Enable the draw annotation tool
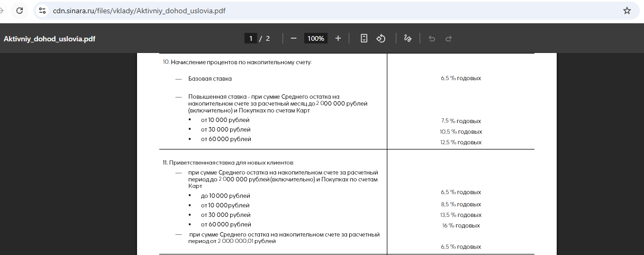 click(407, 39)
